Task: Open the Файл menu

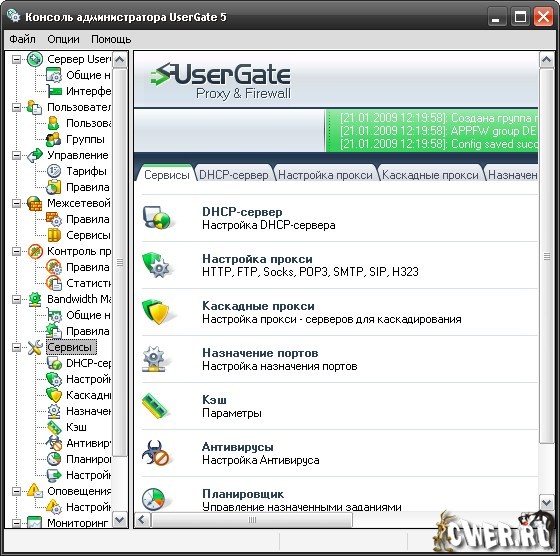Action: click(22, 39)
